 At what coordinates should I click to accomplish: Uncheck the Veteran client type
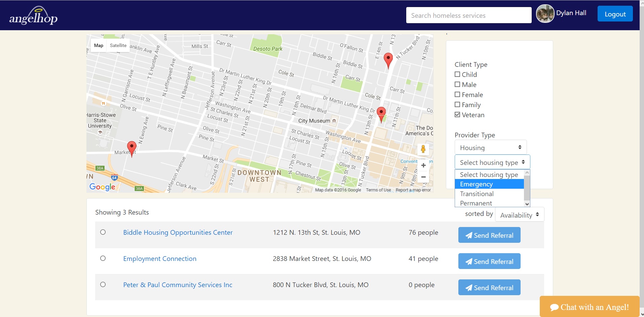pyautogui.click(x=457, y=115)
